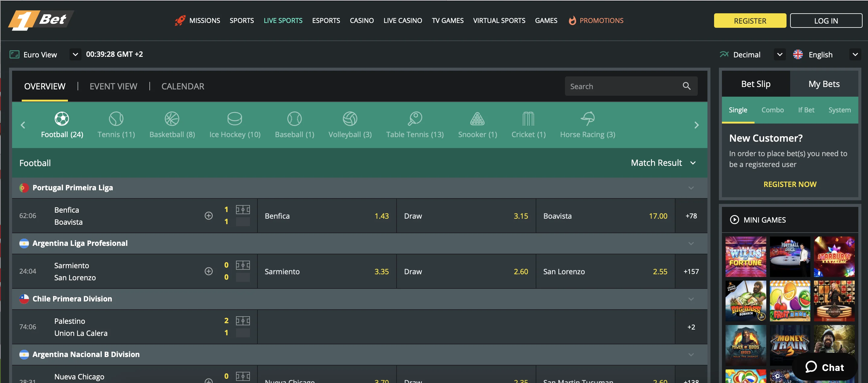The image size is (868, 383).
Task: Select the Ice Hockey sport icon
Action: coord(235,118)
